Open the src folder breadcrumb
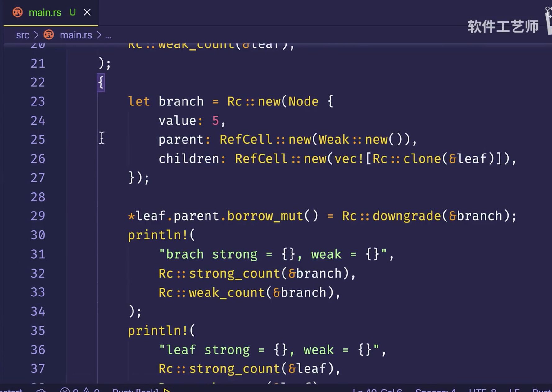The height and width of the screenshot is (392, 552). pos(23,35)
